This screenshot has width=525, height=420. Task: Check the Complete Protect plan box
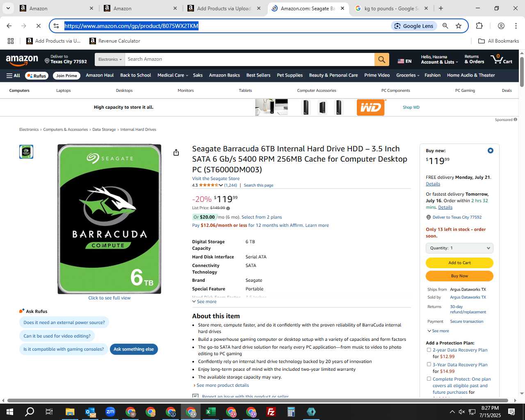pyautogui.click(x=429, y=379)
